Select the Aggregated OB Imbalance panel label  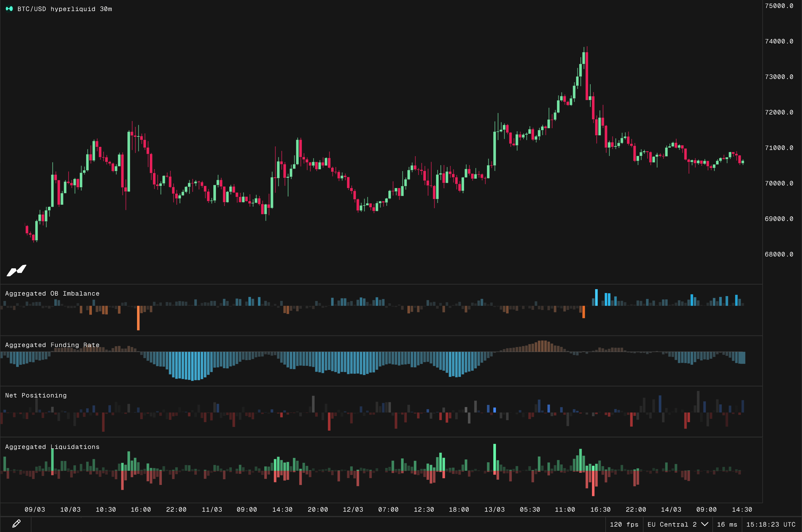(52, 294)
